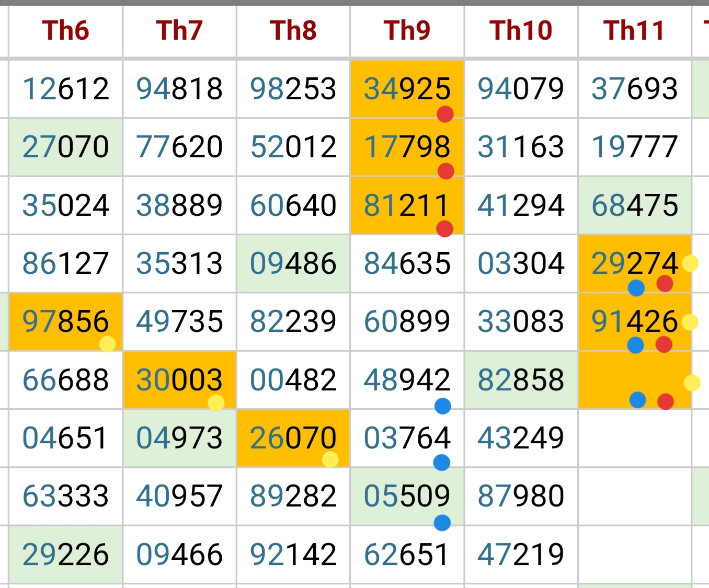Select the green cell 27070

pos(66,147)
